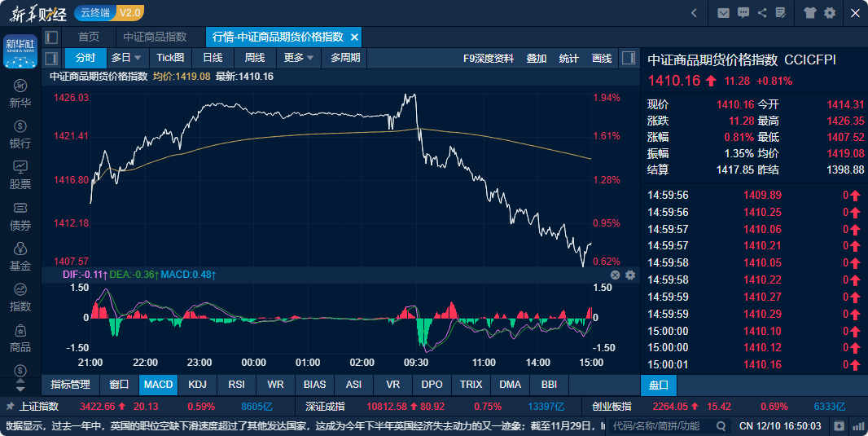
Task: Click the code/name search input field
Action: click(660, 425)
